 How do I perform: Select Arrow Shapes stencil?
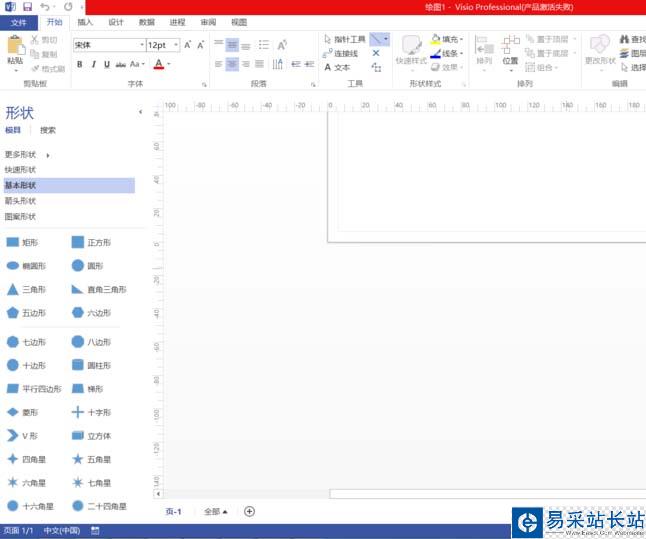pos(20,201)
